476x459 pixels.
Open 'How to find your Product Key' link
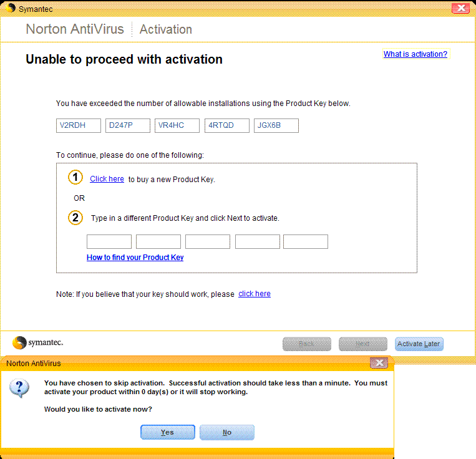(x=135, y=258)
